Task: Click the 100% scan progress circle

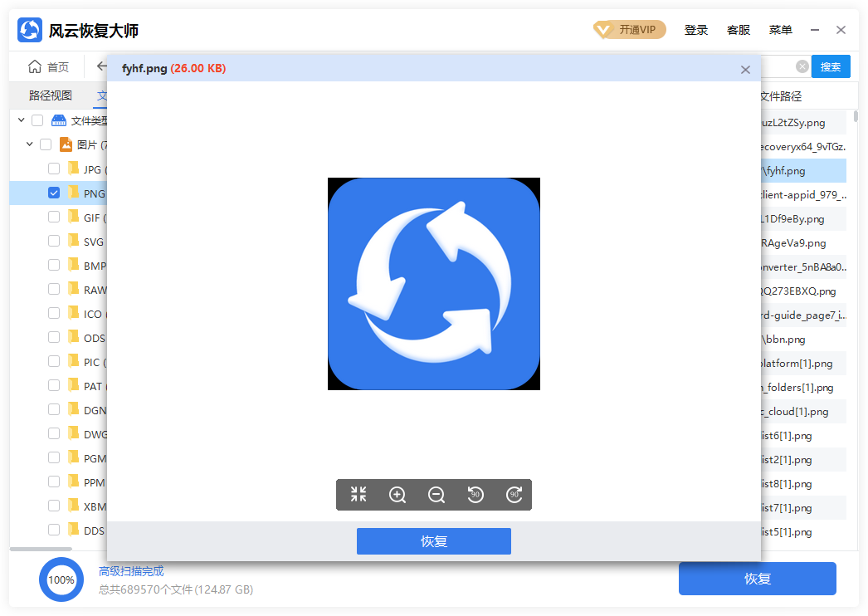Action: click(x=61, y=579)
